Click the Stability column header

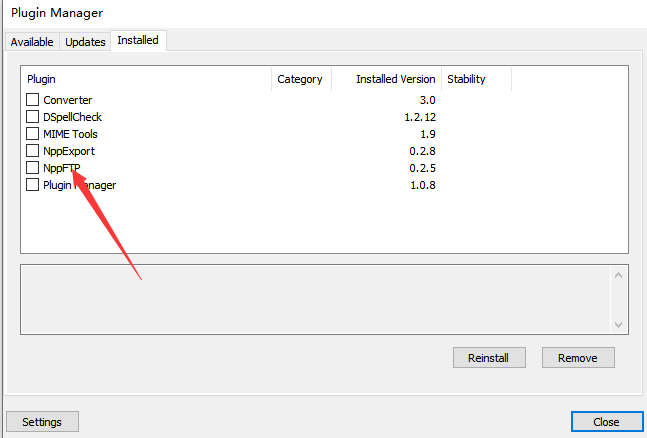[476, 79]
